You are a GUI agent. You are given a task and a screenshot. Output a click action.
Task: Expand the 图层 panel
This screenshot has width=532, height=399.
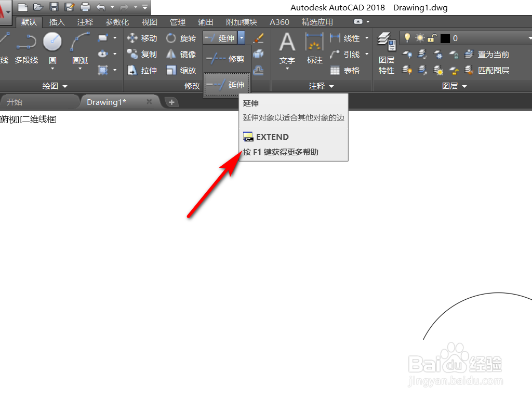pyautogui.click(x=455, y=86)
